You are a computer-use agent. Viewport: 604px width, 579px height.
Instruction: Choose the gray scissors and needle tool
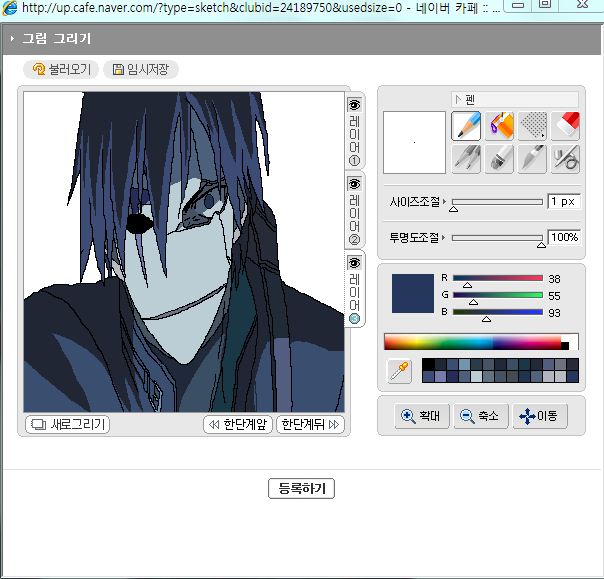[565, 159]
